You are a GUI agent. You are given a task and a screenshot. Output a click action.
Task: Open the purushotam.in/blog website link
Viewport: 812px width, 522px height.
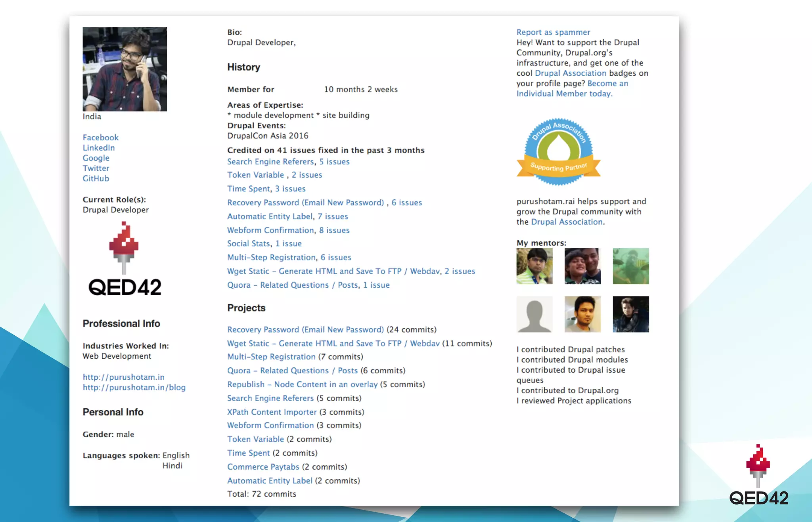pos(134,387)
